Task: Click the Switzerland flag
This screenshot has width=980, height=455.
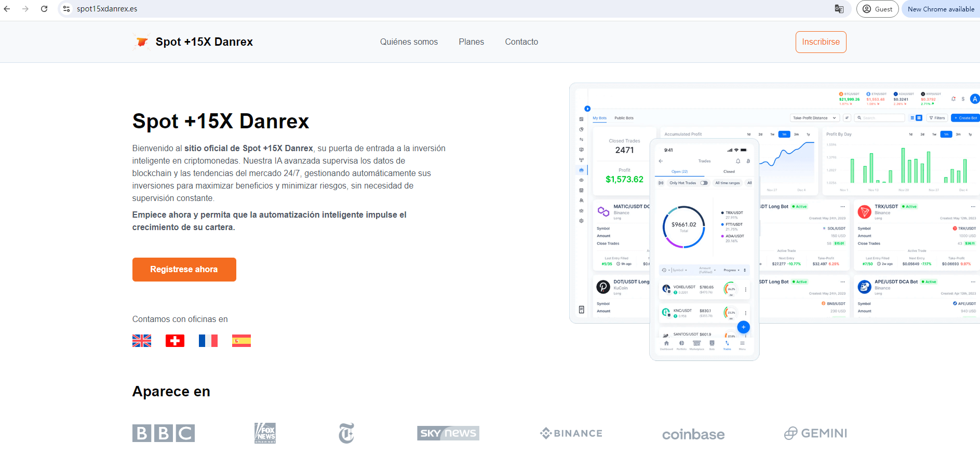Action: pos(175,341)
